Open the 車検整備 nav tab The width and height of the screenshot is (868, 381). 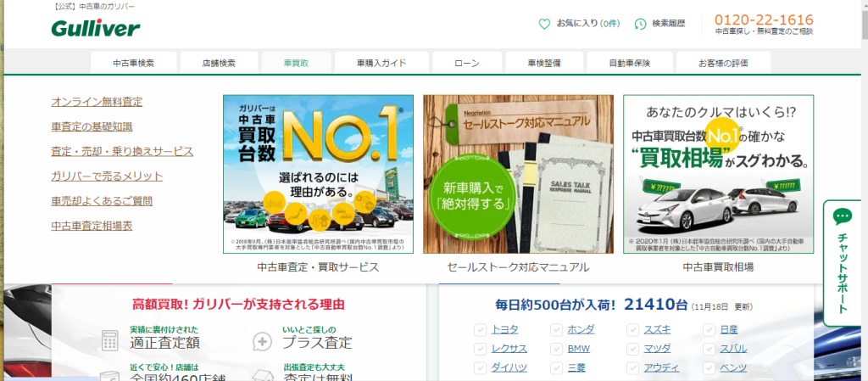click(x=544, y=63)
